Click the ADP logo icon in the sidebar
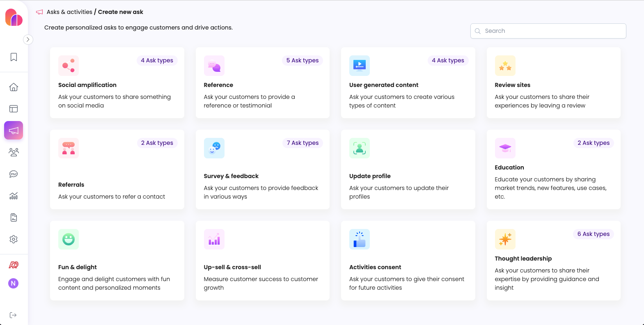 pyautogui.click(x=14, y=265)
